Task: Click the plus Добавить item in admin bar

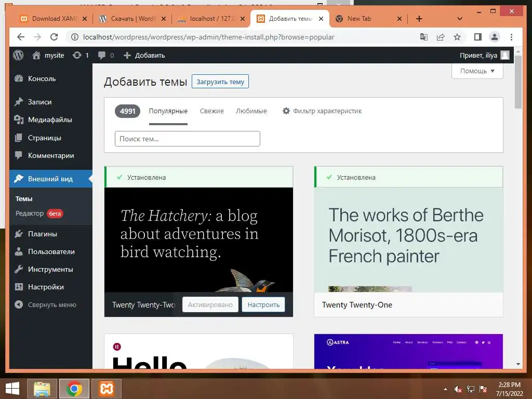Action: tap(144, 55)
